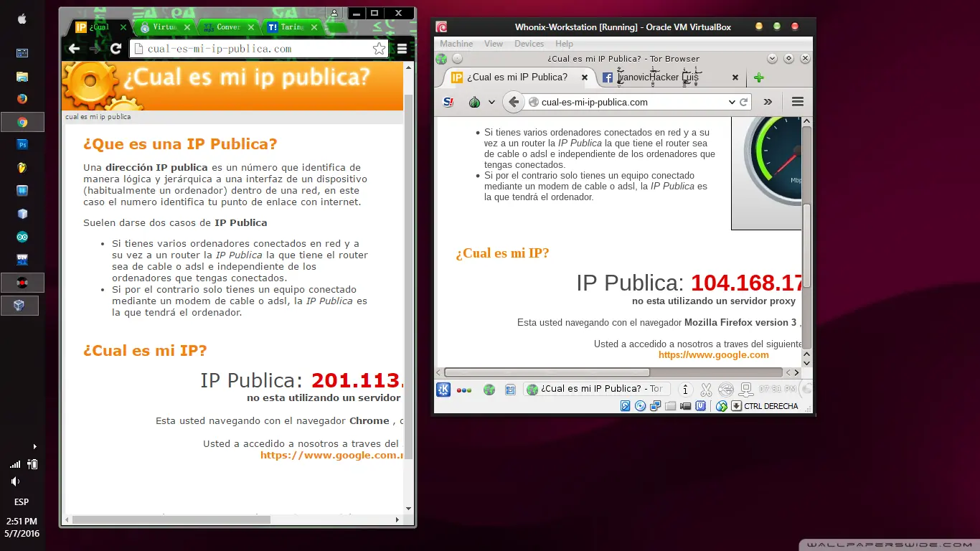Open the Apple logo start button
Image resolution: width=980 pixels, height=551 pixels.
pyautogui.click(x=22, y=19)
